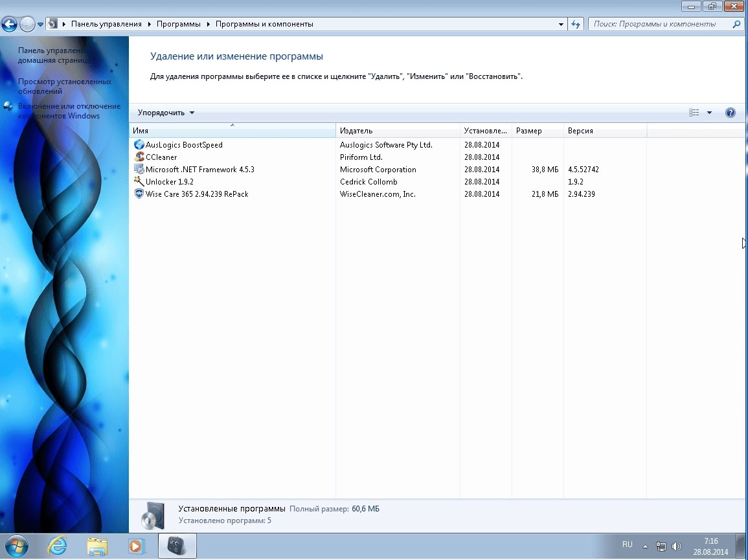
Task: Click the Back navigation arrow
Action: [9, 24]
